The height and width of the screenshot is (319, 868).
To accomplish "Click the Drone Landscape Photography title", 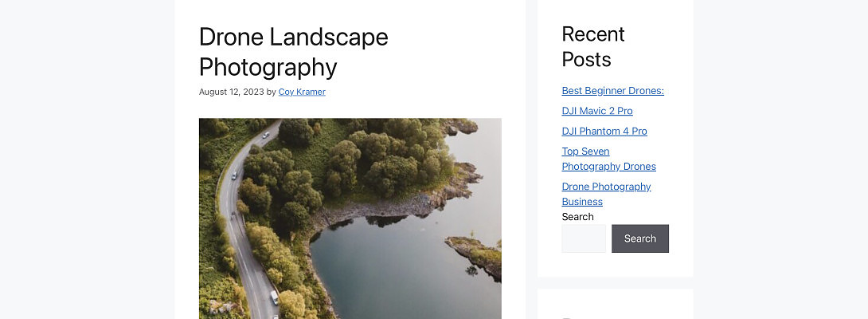I will coord(293,52).
